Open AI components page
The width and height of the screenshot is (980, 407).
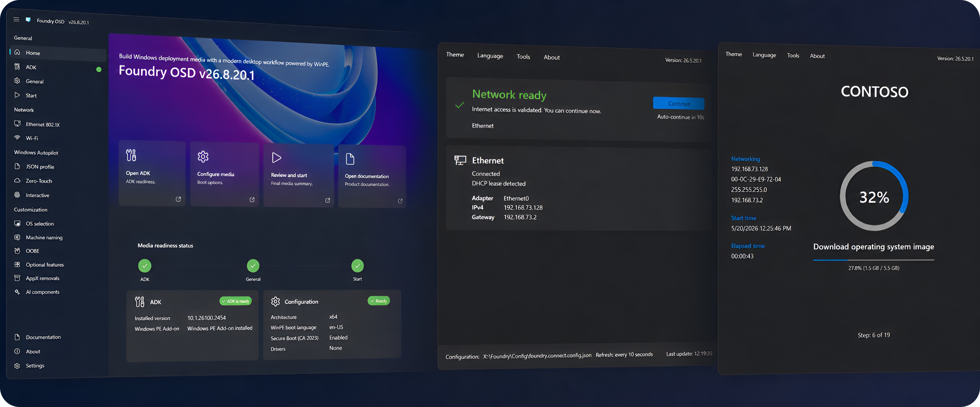(x=58, y=292)
